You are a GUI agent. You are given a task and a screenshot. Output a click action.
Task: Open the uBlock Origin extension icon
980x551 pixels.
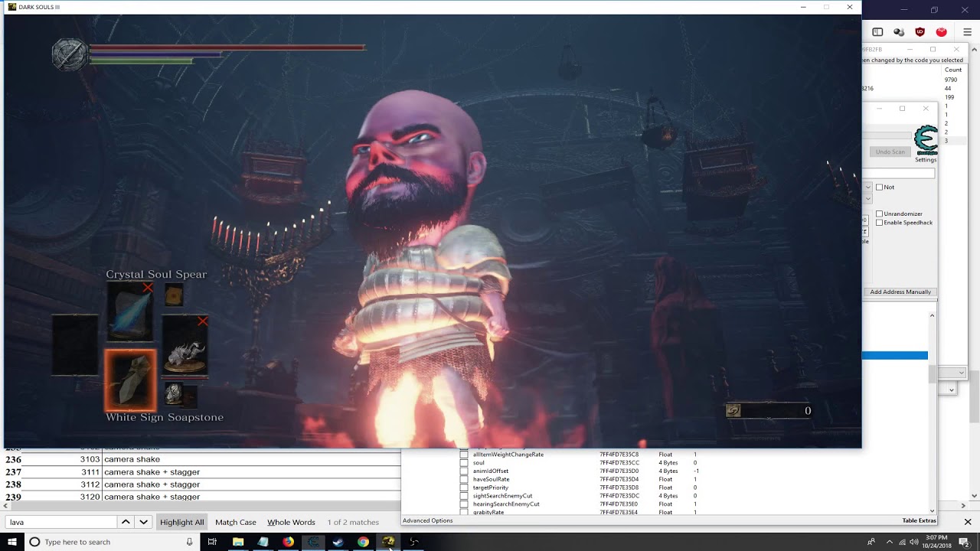click(920, 32)
